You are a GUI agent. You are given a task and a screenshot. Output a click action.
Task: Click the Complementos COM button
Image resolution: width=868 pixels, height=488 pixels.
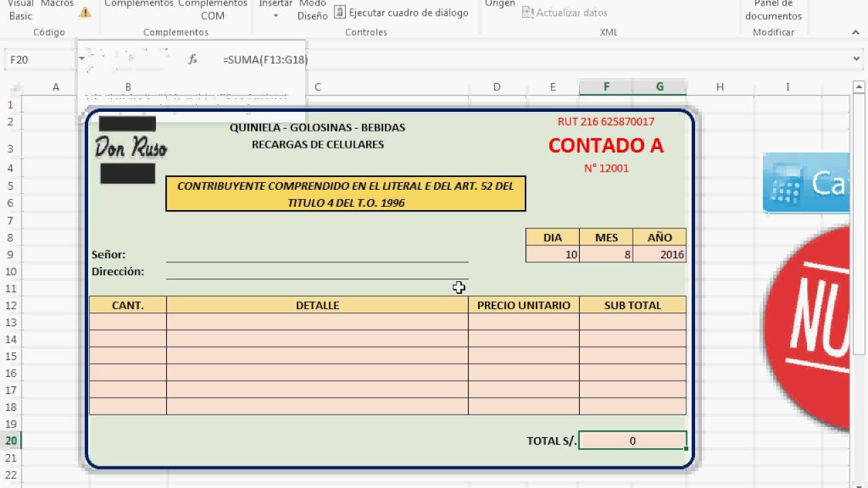point(212,9)
